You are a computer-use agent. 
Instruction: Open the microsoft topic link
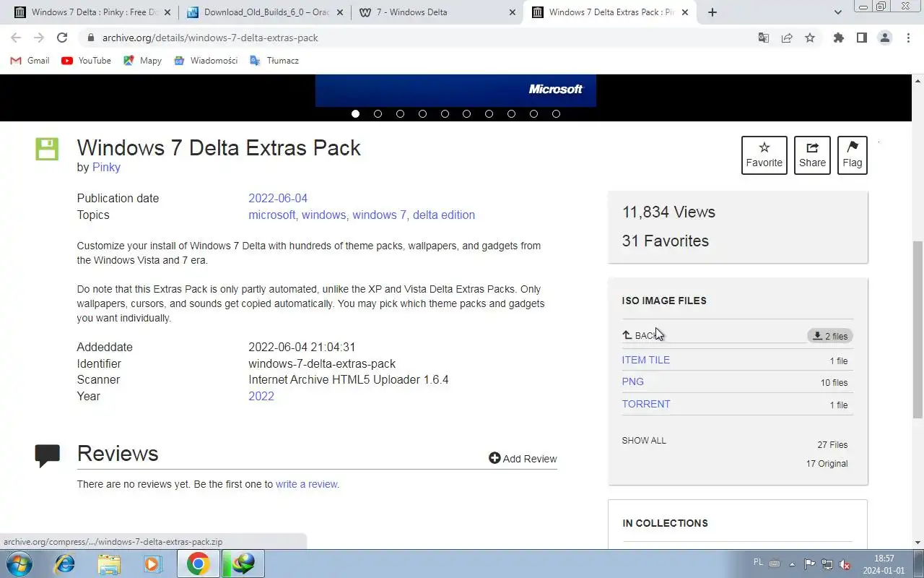point(272,215)
